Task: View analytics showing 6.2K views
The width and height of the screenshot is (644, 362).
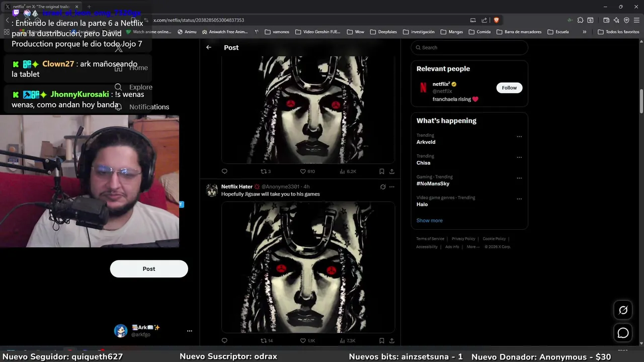Action: click(x=348, y=171)
